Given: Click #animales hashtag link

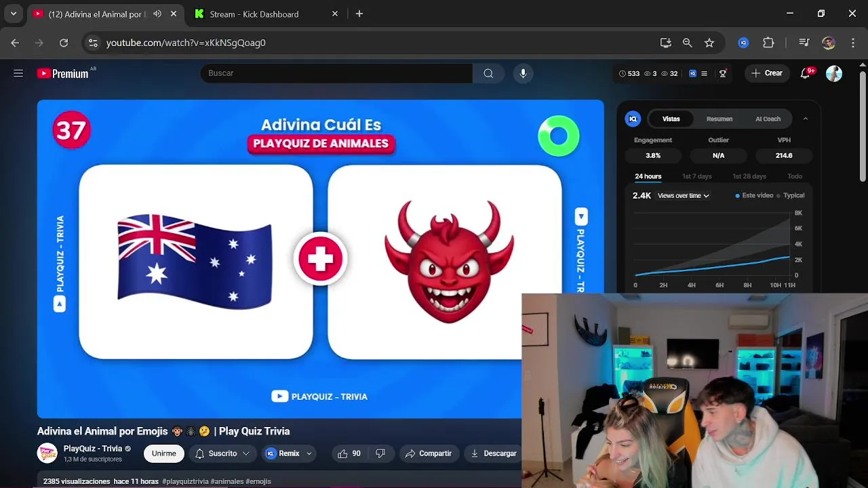Looking at the screenshot, I should (x=227, y=481).
